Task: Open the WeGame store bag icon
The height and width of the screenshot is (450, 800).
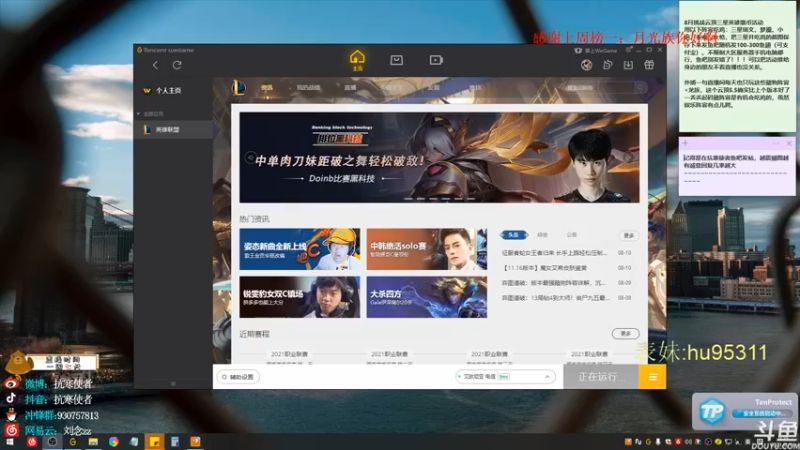Action: (x=396, y=60)
